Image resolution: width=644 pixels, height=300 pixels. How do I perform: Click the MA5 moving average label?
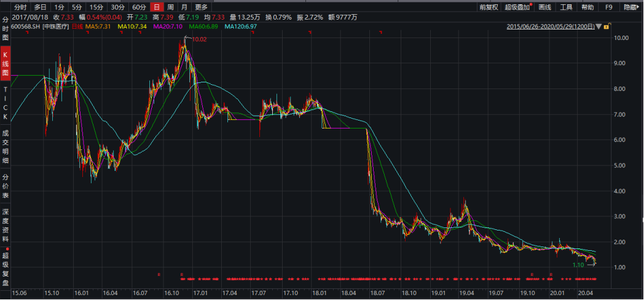pos(98,27)
